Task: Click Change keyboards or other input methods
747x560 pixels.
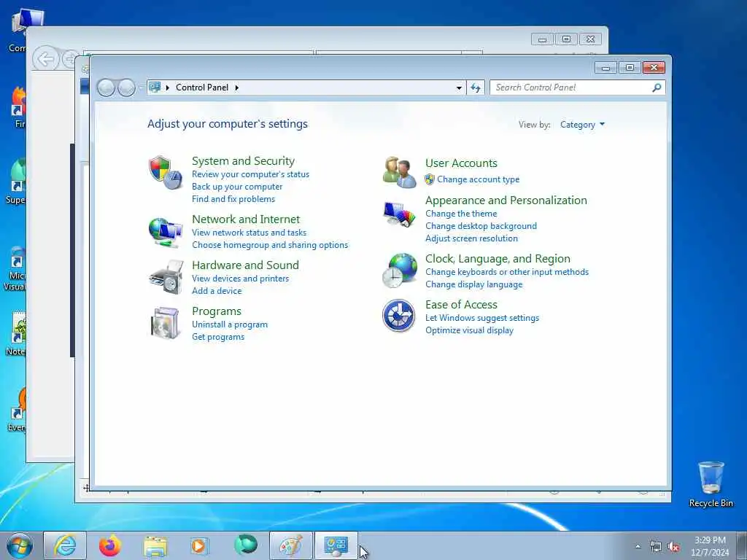Action: click(x=506, y=272)
